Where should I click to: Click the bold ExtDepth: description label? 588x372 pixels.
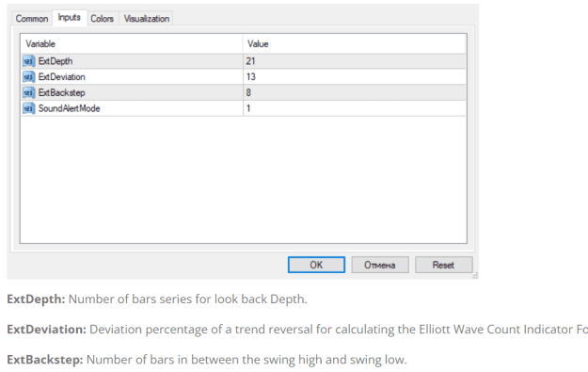pyautogui.click(x=36, y=299)
